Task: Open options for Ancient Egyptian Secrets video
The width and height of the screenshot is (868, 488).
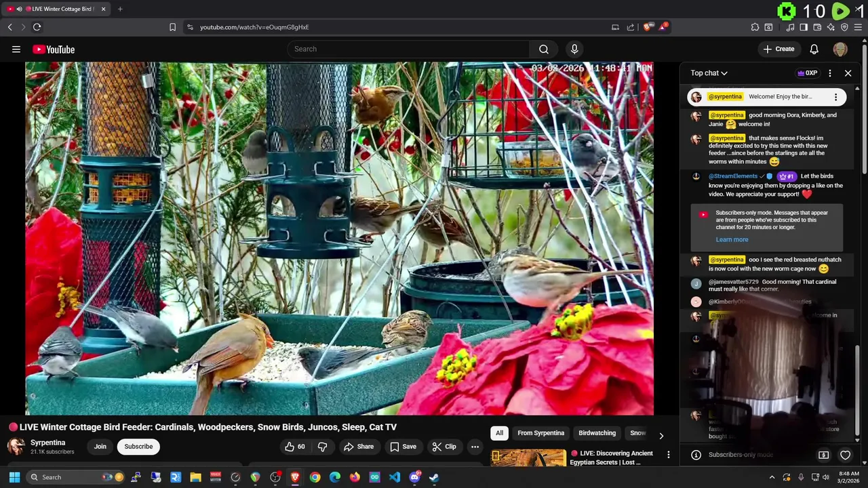Action: point(668,455)
